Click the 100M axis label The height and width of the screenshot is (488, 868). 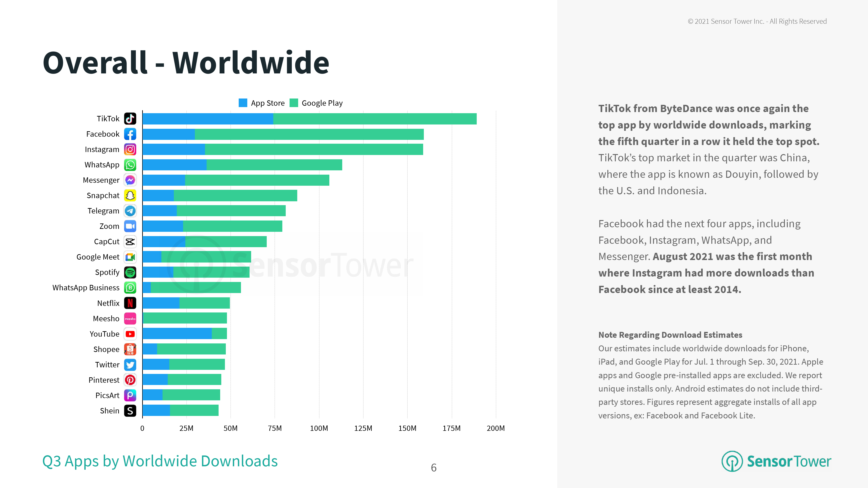pos(319,428)
